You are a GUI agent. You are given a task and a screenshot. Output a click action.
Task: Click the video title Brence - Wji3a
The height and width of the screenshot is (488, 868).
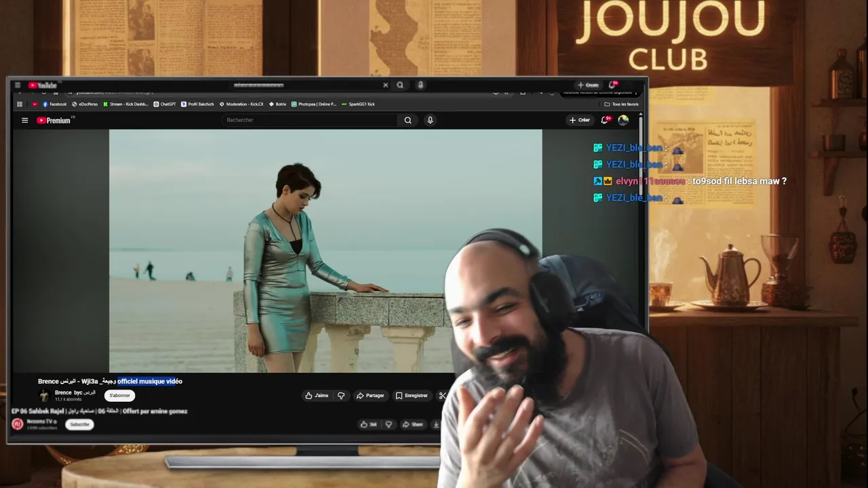coord(110,382)
